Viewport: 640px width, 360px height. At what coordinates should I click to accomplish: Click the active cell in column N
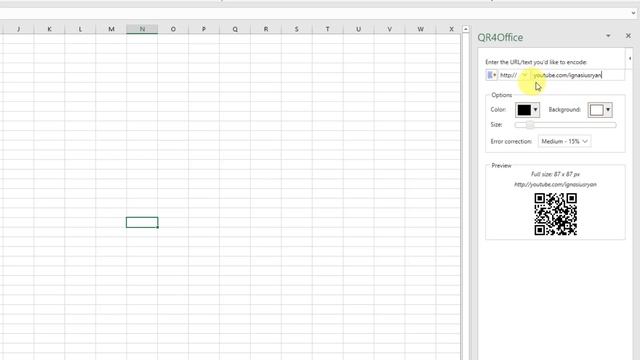pos(142,222)
